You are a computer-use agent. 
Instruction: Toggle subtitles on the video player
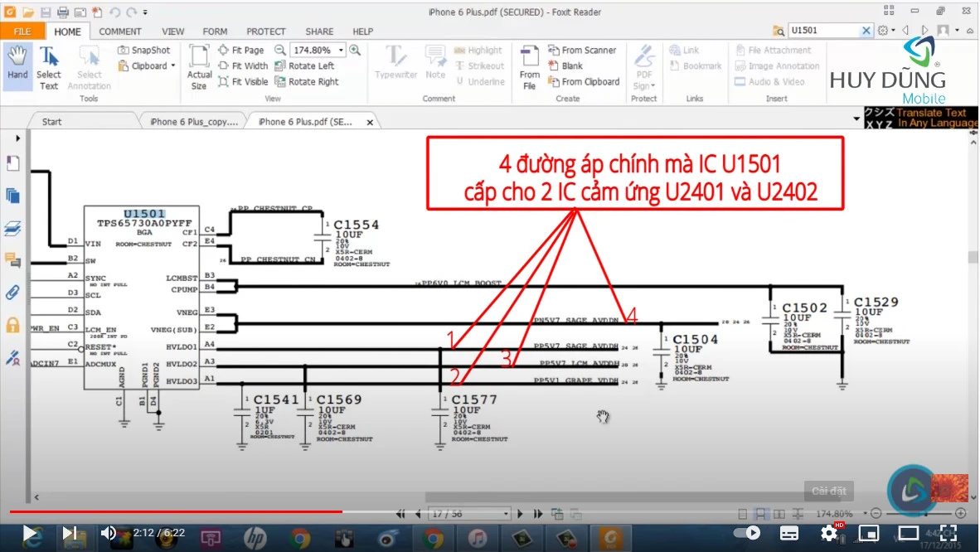(789, 533)
